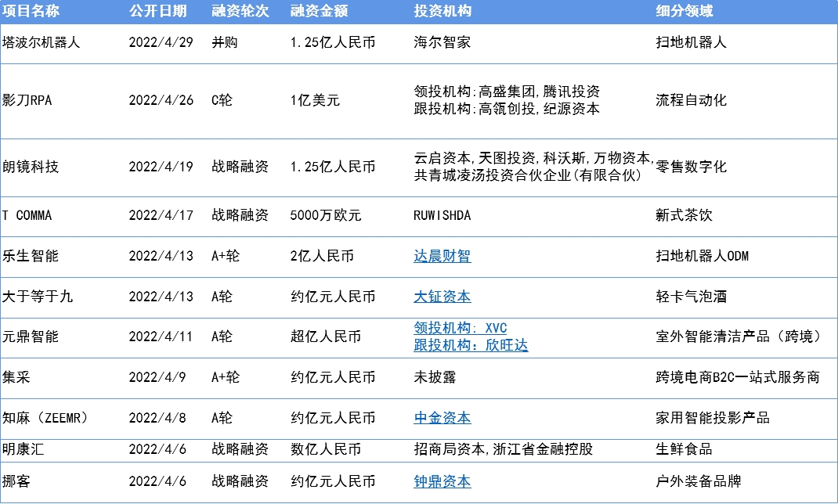Open the 大钲资本 investor link
The image size is (838, 504).
[442, 297]
